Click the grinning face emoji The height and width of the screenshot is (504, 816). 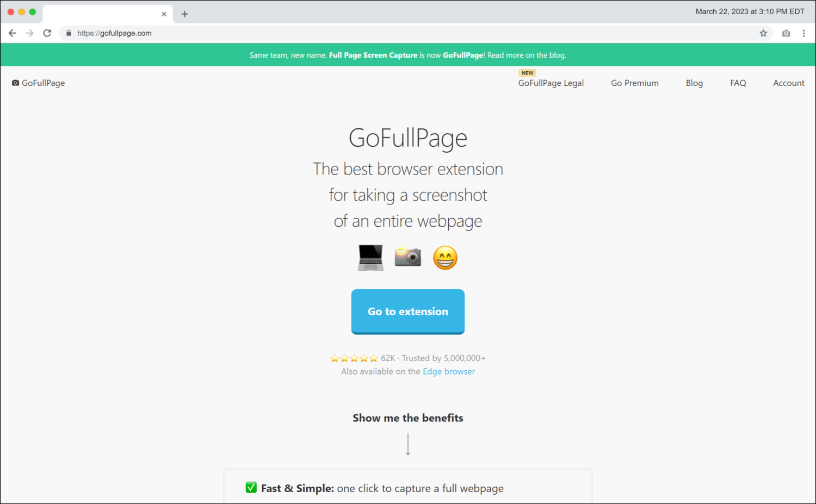coord(445,257)
